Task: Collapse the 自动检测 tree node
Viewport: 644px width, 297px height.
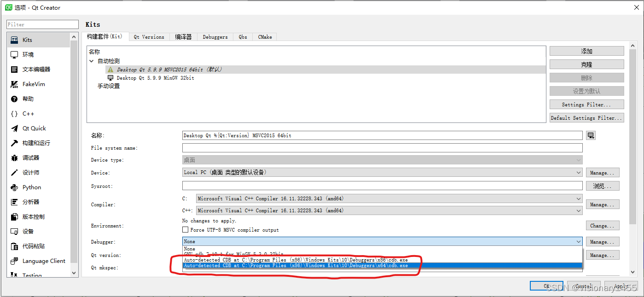Action: click(x=91, y=60)
